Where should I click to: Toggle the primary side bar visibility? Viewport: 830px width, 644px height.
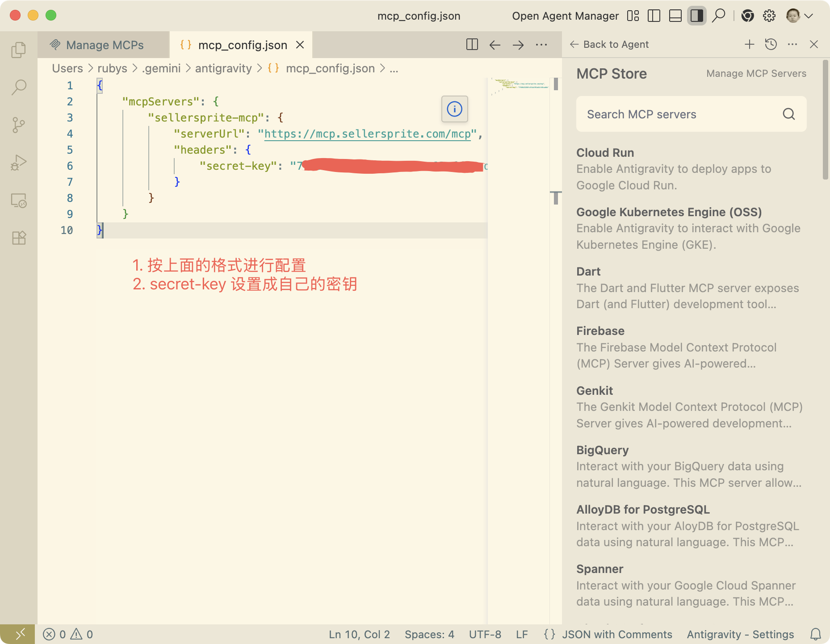click(654, 16)
